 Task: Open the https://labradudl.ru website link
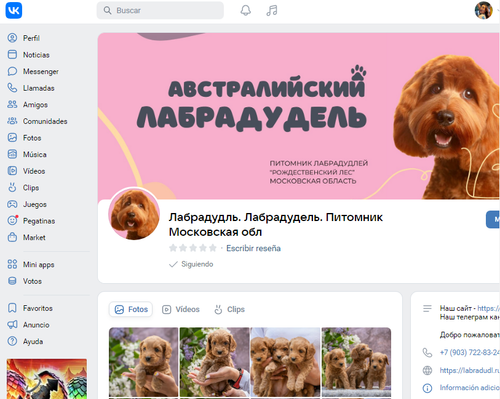pos(469,370)
